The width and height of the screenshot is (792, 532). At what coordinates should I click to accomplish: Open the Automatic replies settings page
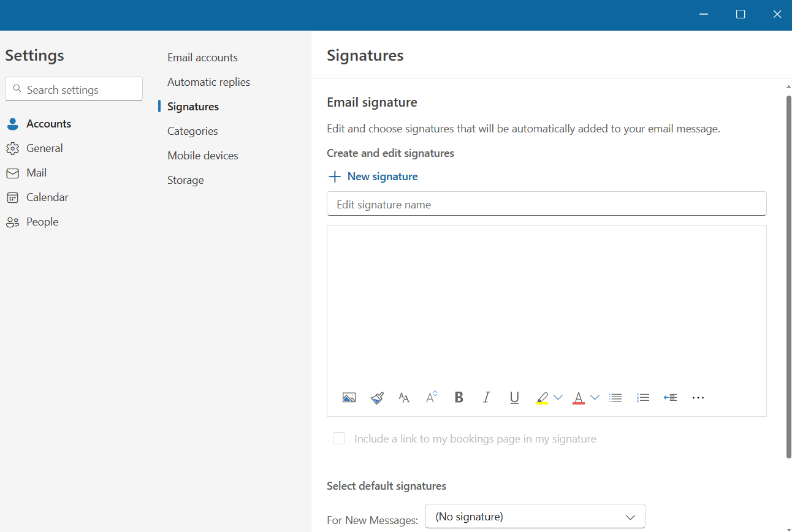click(208, 82)
